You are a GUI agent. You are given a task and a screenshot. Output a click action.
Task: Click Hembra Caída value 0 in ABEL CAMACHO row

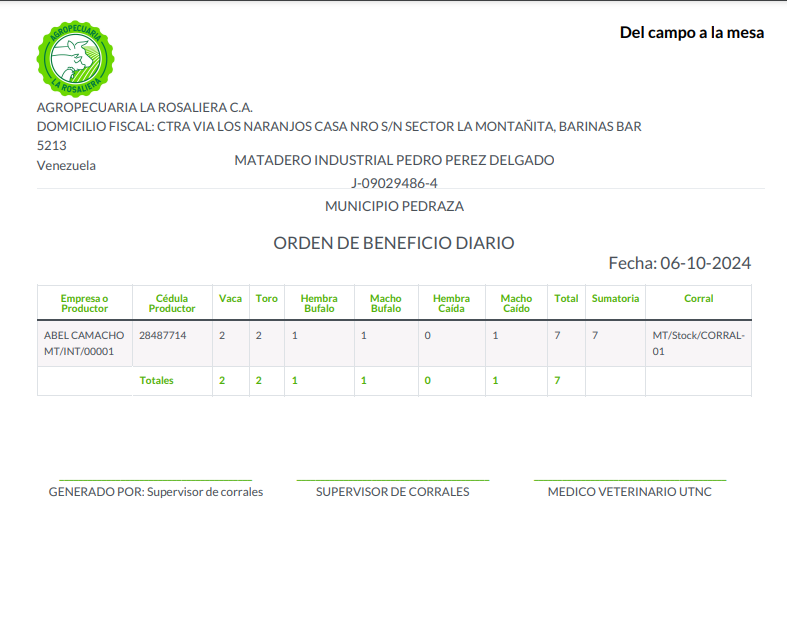click(x=428, y=335)
